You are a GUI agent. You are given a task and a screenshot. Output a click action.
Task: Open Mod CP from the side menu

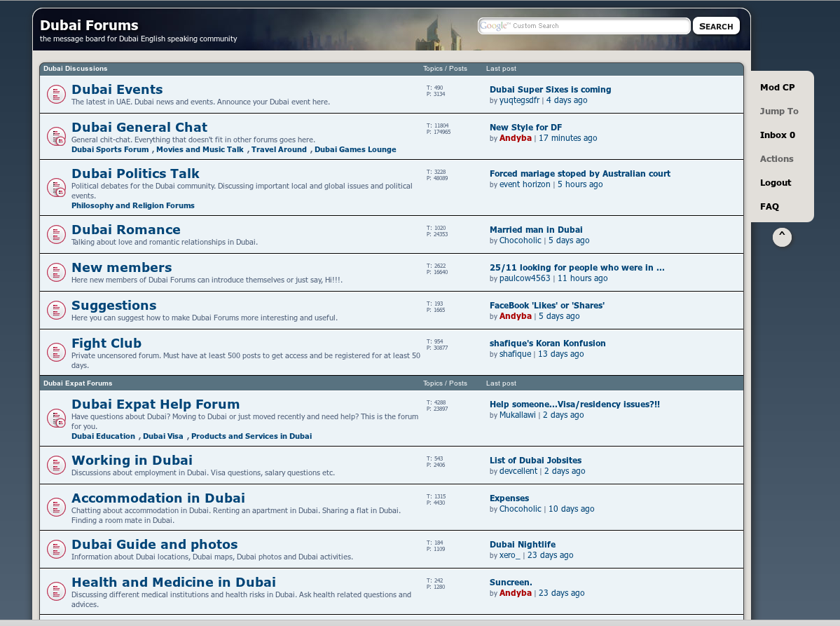point(777,88)
